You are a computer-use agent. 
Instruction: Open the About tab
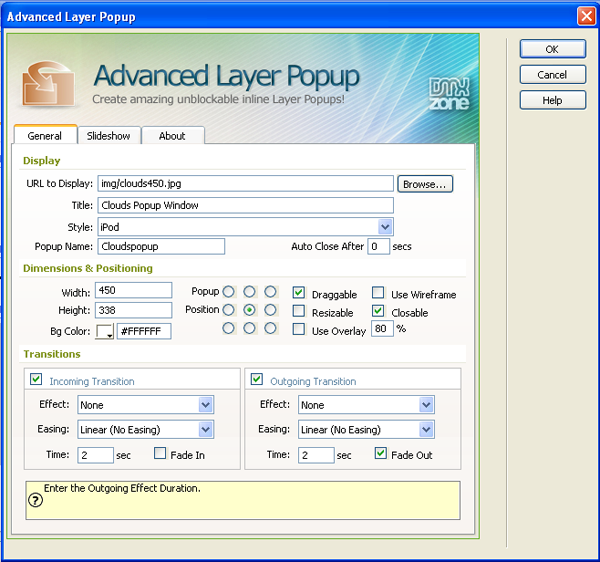coord(172,136)
